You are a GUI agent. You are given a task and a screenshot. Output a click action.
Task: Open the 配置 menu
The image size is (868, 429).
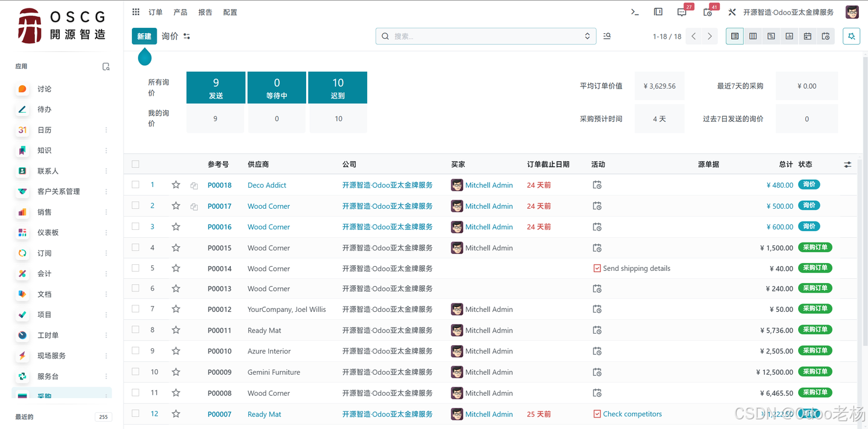[230, 12]
